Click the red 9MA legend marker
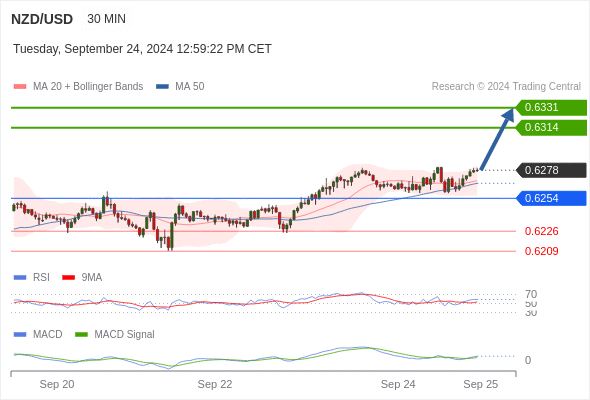Image resolution: width=590 pixels, height=400 pixels. click(x=68, y=278)
